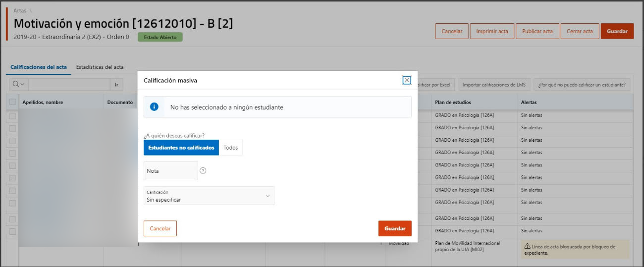This screenshot has height=267, width=644.
Task: Click the table search input field
Action: [68, 85]
